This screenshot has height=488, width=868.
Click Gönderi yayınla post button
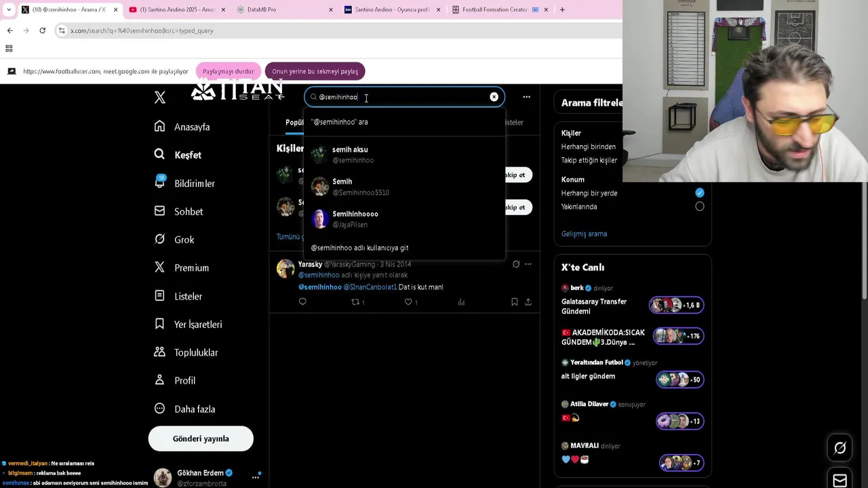click(x=201, y=439)
